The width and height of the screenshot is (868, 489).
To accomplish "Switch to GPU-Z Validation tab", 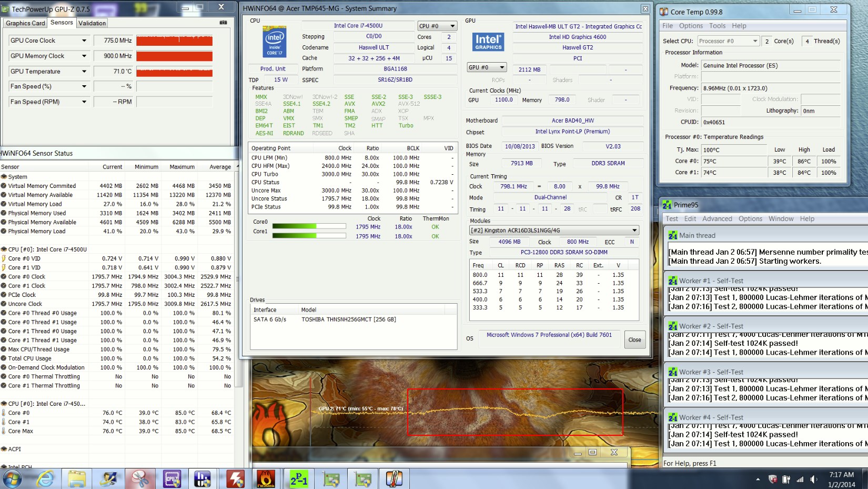I will coord(92,23).
